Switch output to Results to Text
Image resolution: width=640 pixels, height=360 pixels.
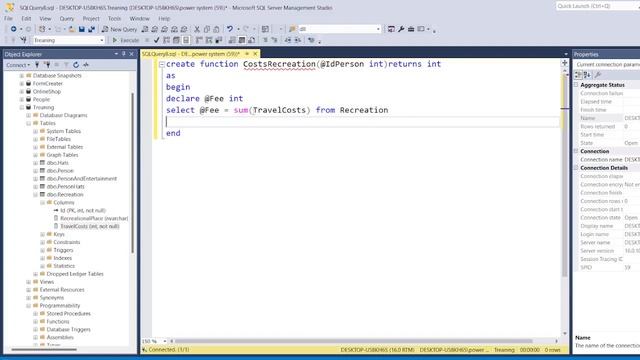pos(232,40)
